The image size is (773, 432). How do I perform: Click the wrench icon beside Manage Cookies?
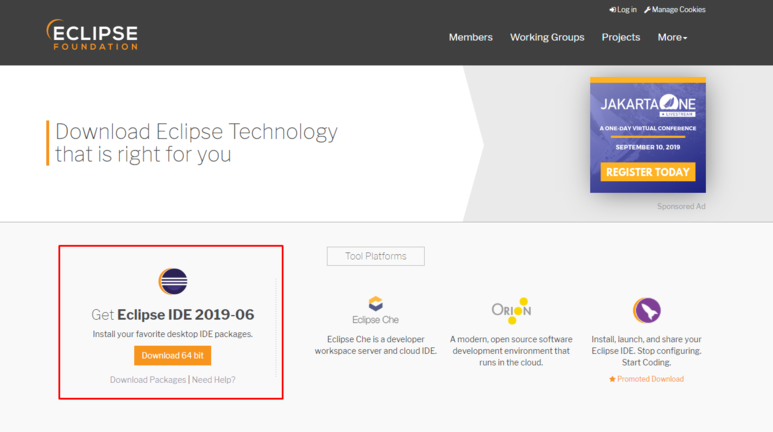click(x=647, y=10)
